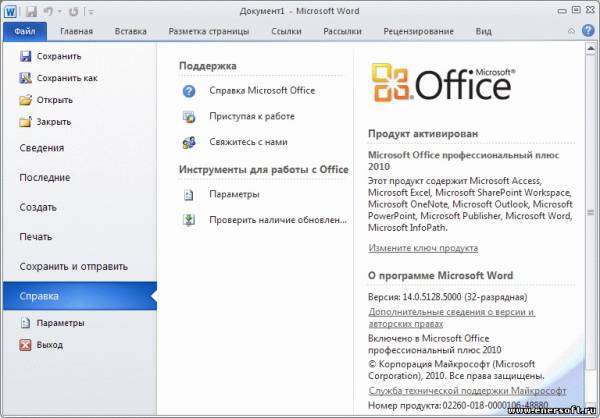Click the red Выход icon
600x418 pixels.
click(25, 345)
